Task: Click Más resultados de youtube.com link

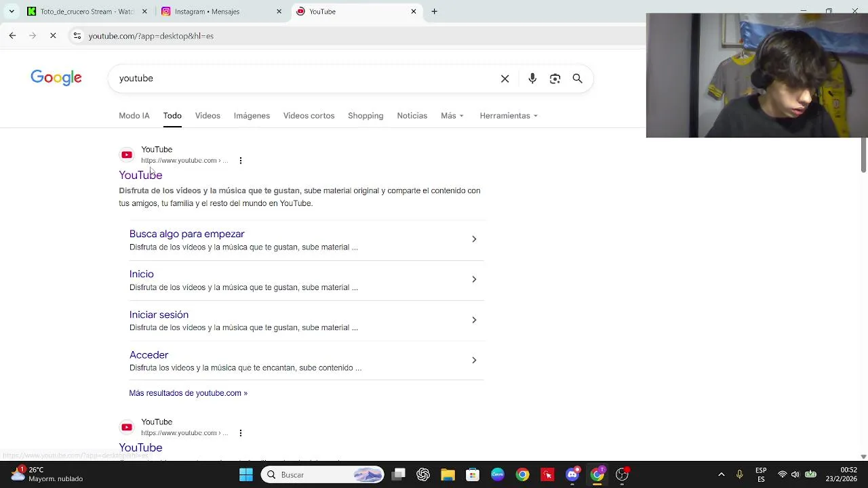Action: [188, 393]
